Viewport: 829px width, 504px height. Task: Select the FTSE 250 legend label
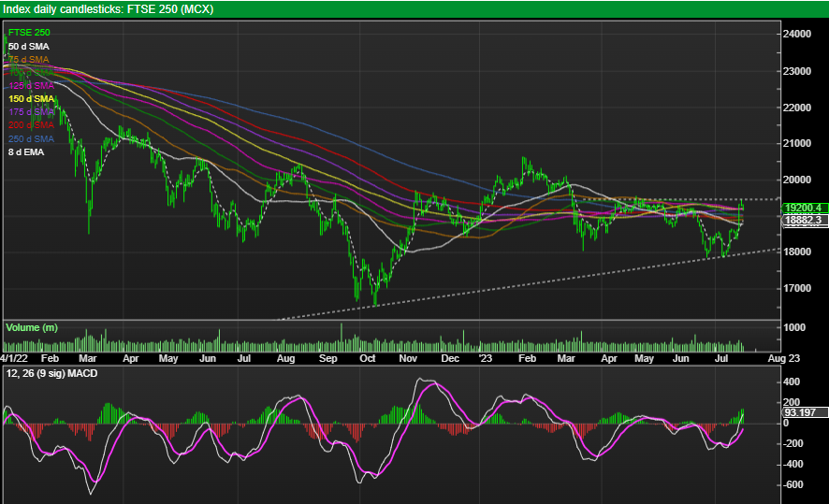29,33
